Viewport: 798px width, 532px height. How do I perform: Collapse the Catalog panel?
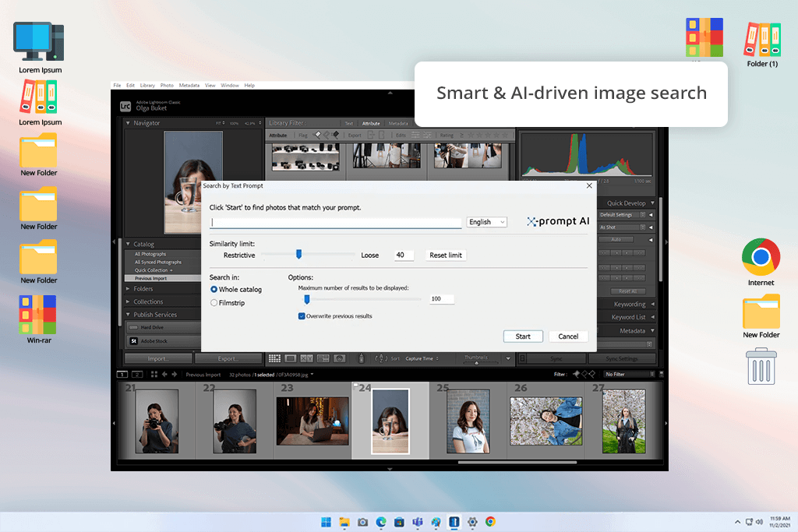[x=128, y=244]
